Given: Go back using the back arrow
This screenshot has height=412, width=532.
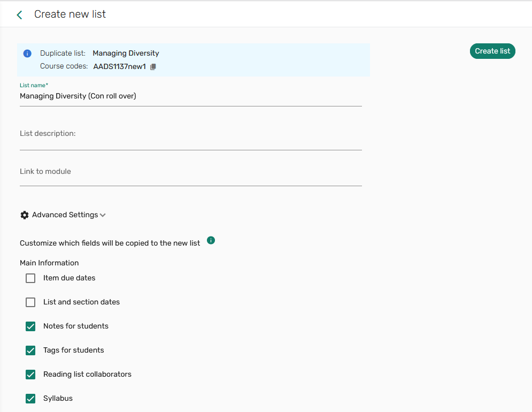Looking at the screenshot, I should coord(19,14).
